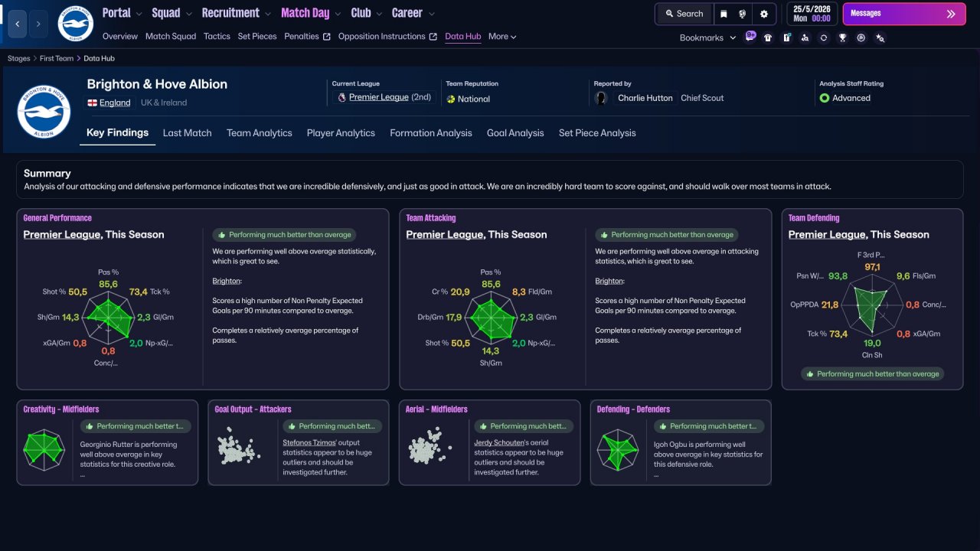
Task: Click the shirt icon in bookmarks bar
Action: pos(769,37)
